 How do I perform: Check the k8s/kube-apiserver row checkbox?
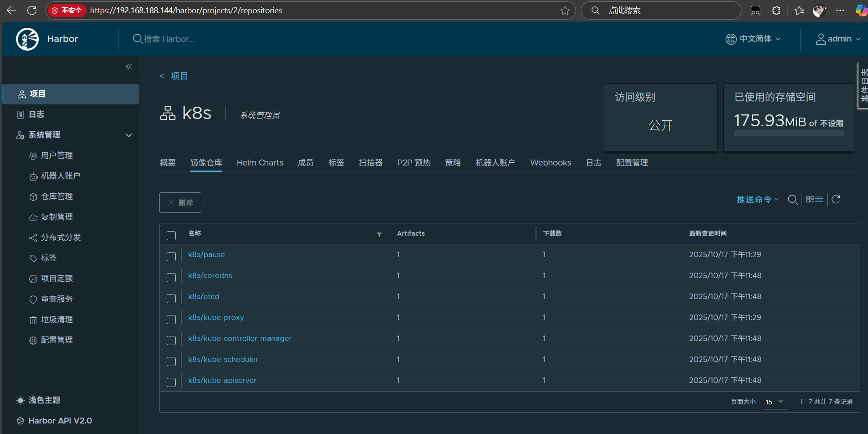[171, 382]
